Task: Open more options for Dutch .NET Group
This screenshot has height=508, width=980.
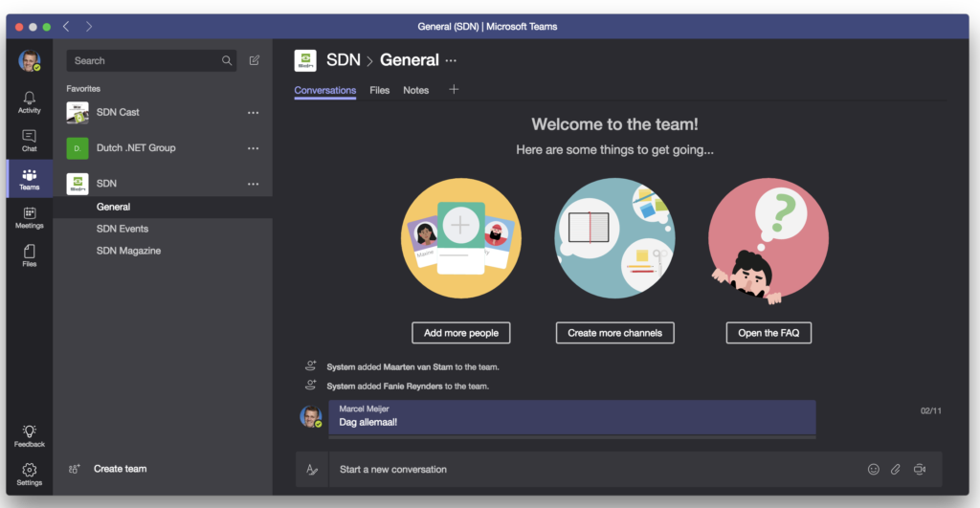Action: [253, 148]
